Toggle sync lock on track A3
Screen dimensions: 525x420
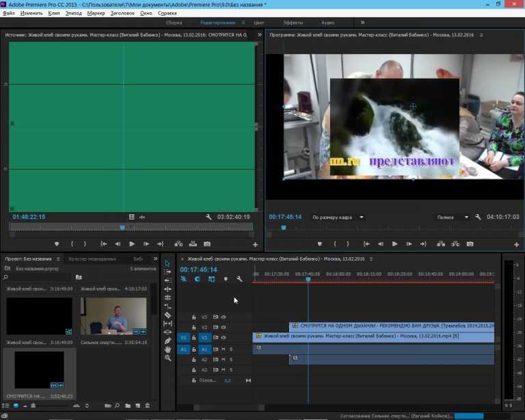pos(215,370)
